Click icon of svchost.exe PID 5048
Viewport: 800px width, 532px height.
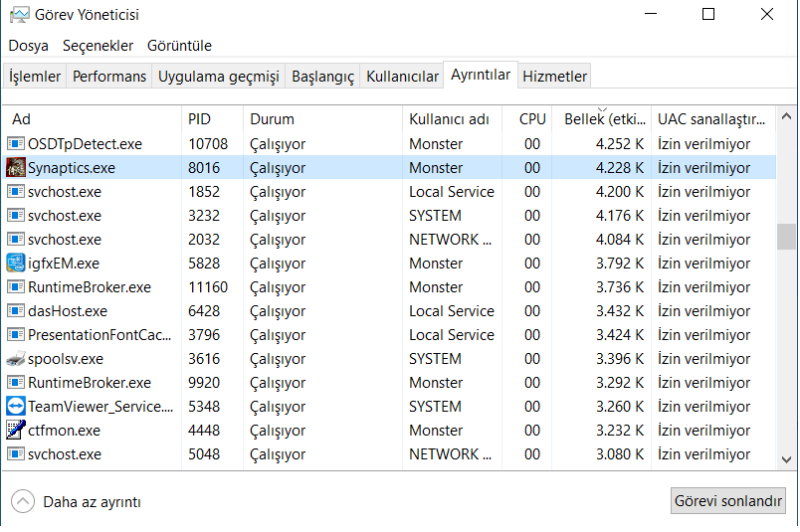(16, 454)
